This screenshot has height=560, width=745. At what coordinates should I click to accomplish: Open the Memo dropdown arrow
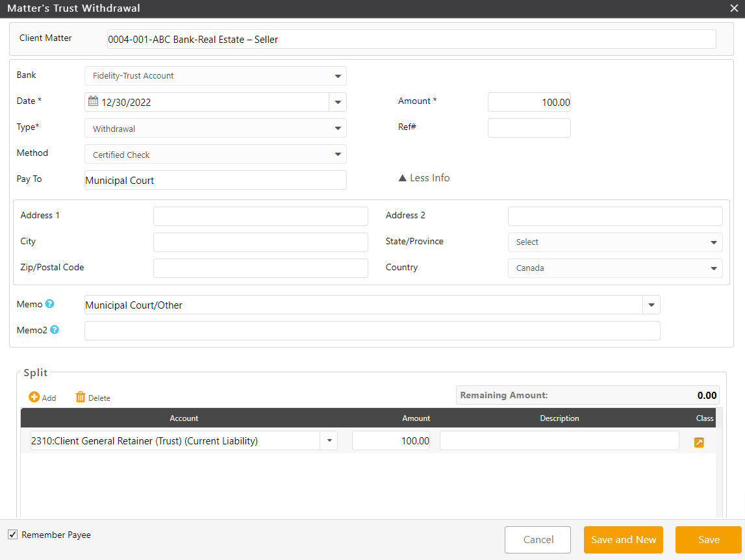(651, 305)
